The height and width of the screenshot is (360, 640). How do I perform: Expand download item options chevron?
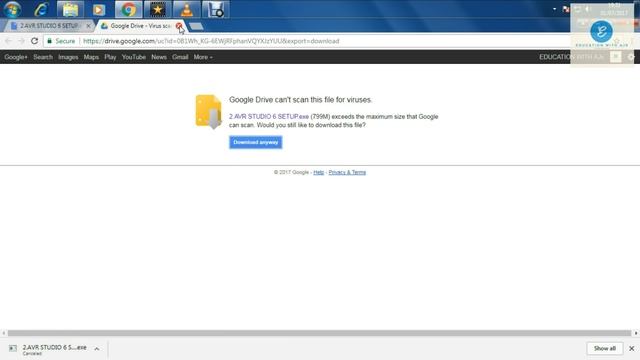pyautogui.click(x=97, y=349)
